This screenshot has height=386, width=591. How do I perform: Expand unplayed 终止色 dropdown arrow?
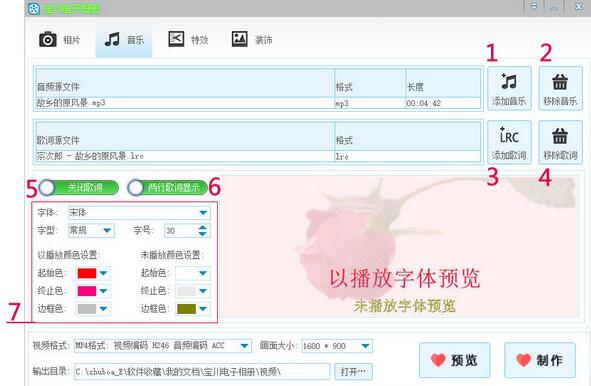pyautogui.click(x=203, y=291)
